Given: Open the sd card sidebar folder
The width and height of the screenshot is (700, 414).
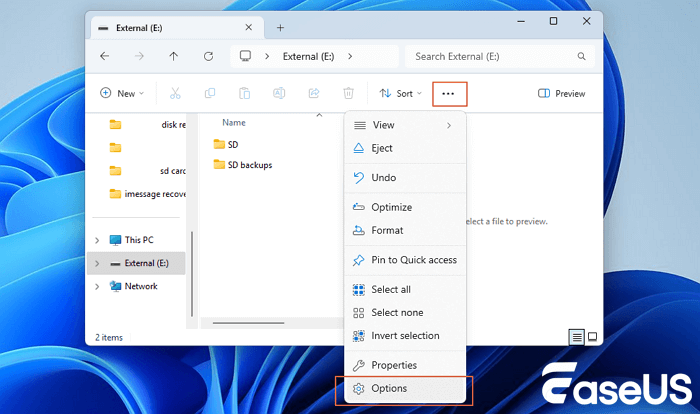Looking at the screenshot, I should click(x=148, y=171).
